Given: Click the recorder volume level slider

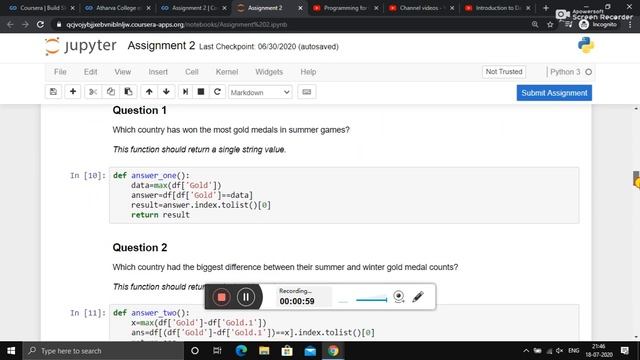Looking at the screenshot, I should [x=371, y=300].
